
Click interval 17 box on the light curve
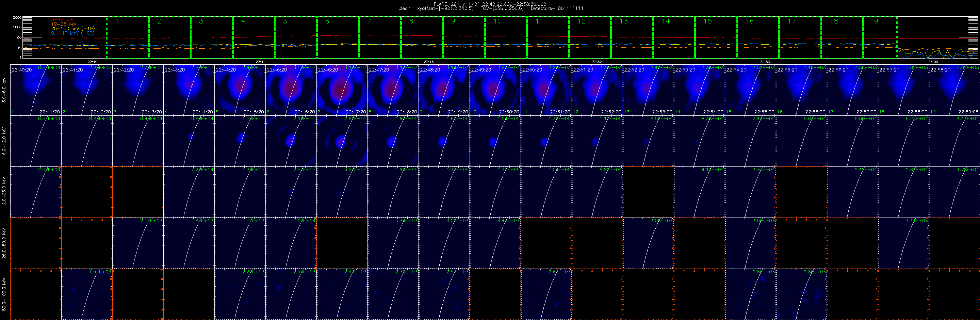800,38
